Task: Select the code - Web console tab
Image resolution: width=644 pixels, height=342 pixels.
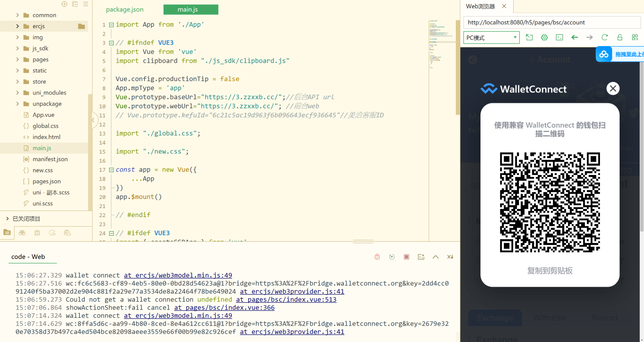Action: [x=28, y=256]
